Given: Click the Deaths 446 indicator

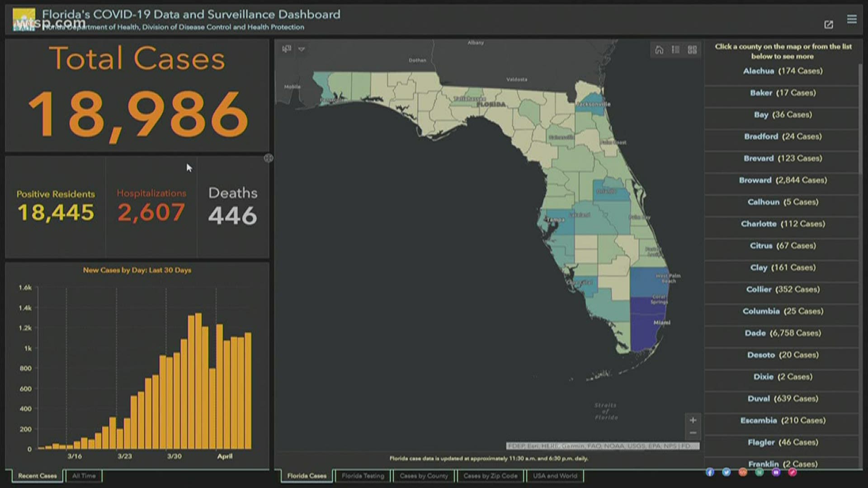Looking at the screenshot, I should tap(233, 206).
